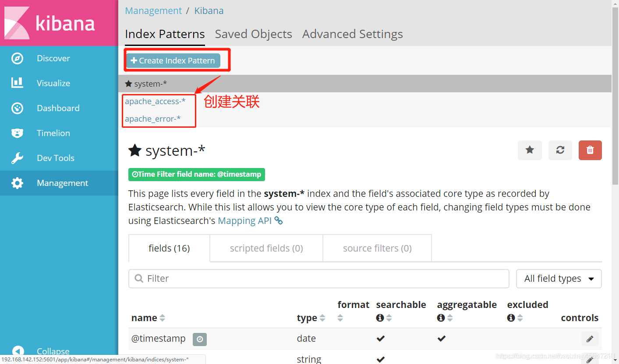Open the Dashboard gauge icon
Screen dimensions: 619x364
(17, 108)
